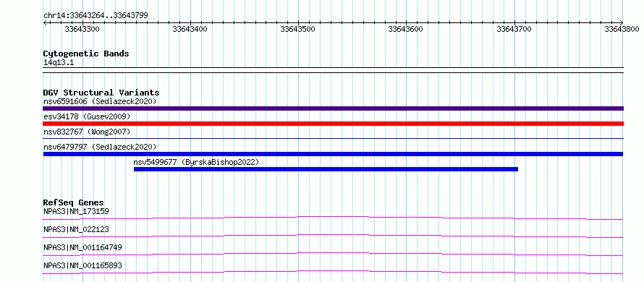Click the magenta NM_001165893 intron line

[333, 272]
